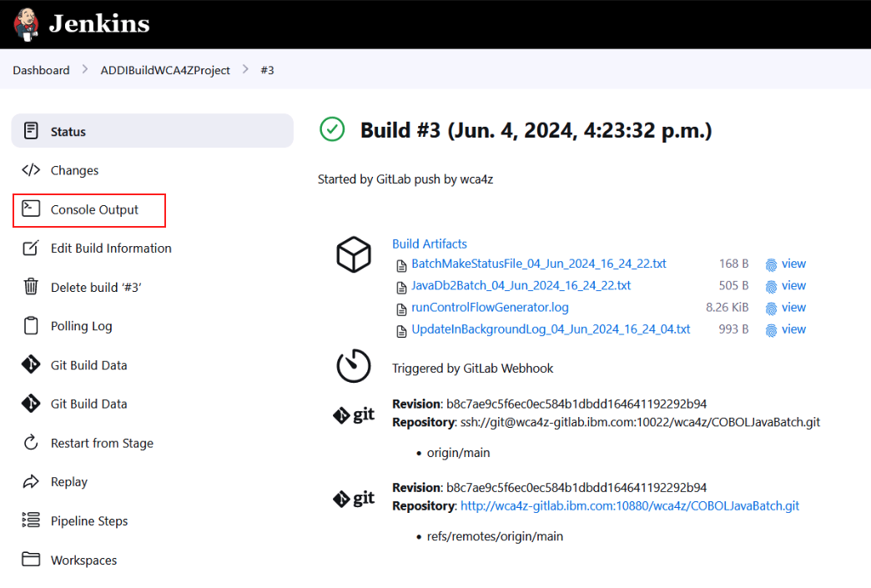871x588 pixels.
Task: Click the Changes code brackets icon
Action: click(x=31, y=170)
